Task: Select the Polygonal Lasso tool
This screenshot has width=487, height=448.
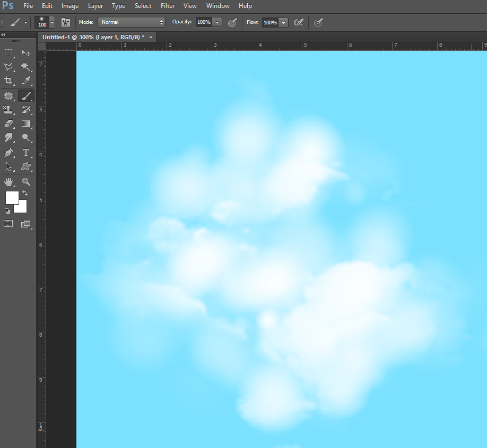Action: click(8, 66)
